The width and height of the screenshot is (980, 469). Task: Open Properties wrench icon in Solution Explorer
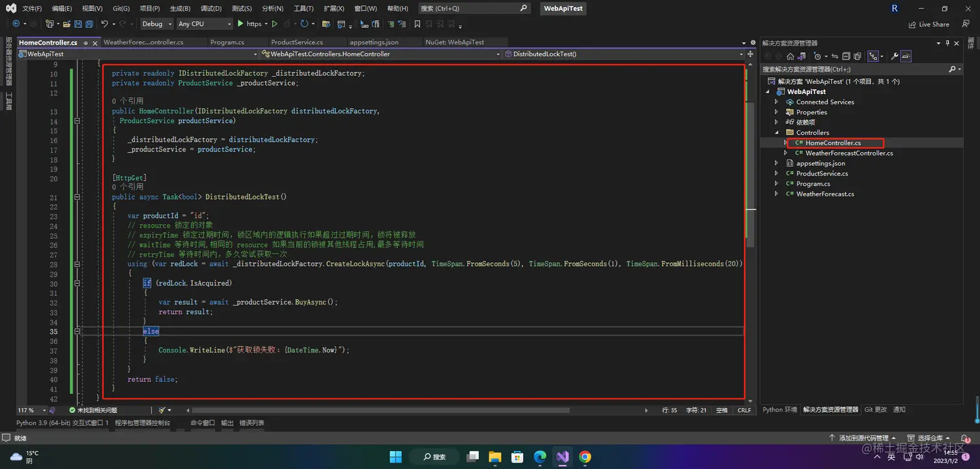[x=894, y=56]
